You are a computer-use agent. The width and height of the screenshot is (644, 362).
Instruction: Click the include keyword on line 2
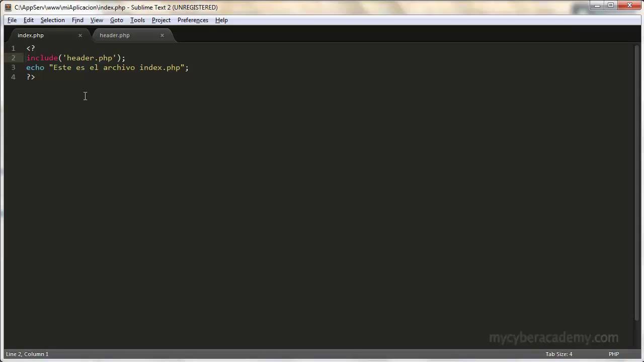42,58
